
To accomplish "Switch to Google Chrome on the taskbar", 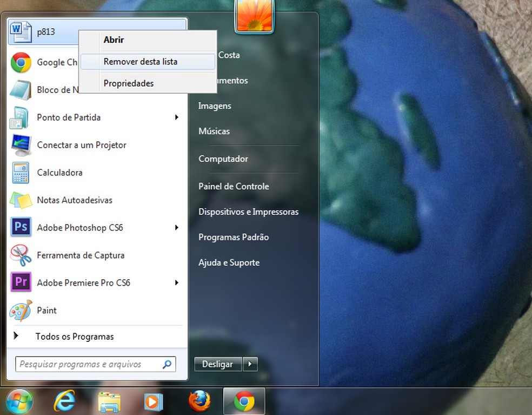I will [244, 401].
